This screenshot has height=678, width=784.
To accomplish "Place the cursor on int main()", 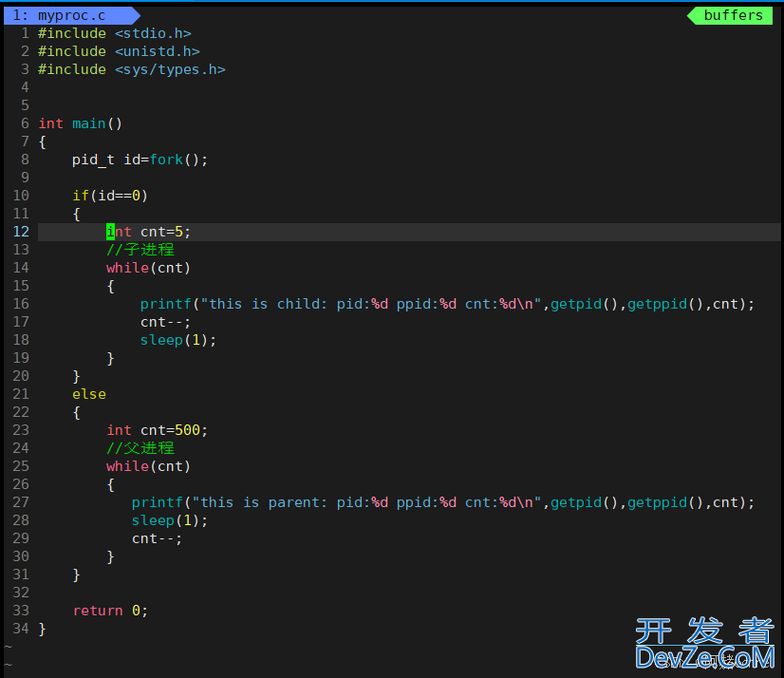I will pos(80,123).
